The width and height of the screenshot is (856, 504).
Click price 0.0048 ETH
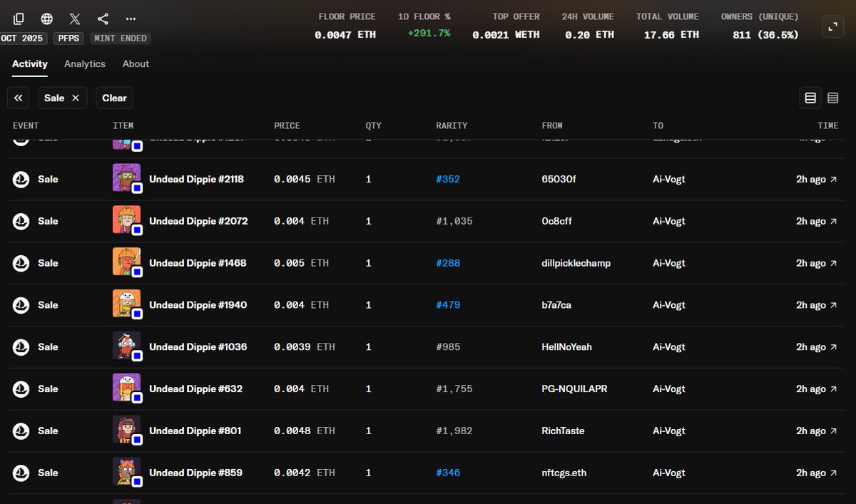pos(305,431)
